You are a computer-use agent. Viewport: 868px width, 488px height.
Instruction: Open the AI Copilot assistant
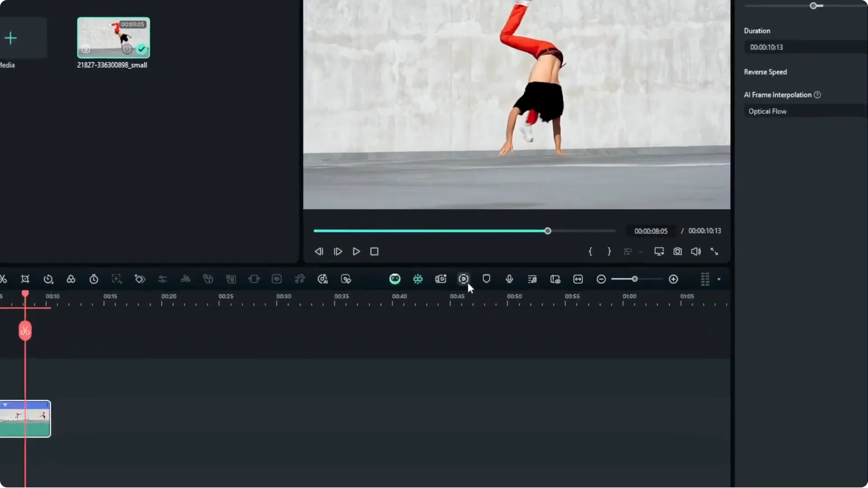pos(395,279)
